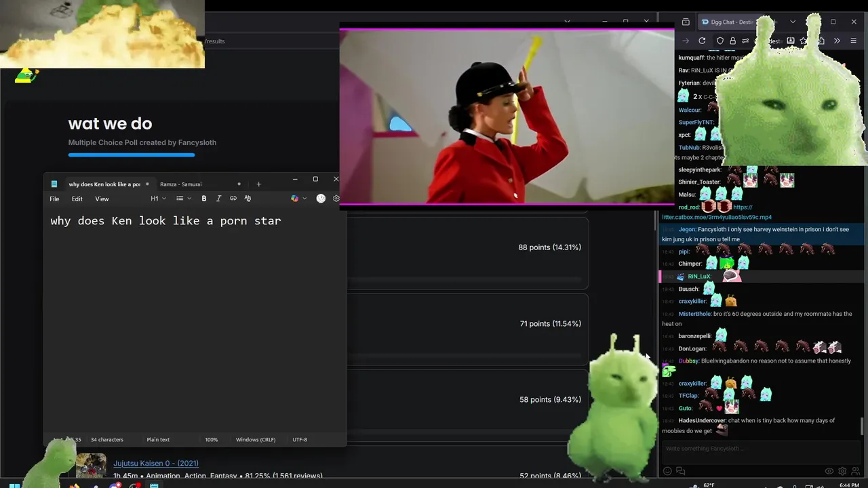Show more browser tools chevrons

(x=837, y=41)
